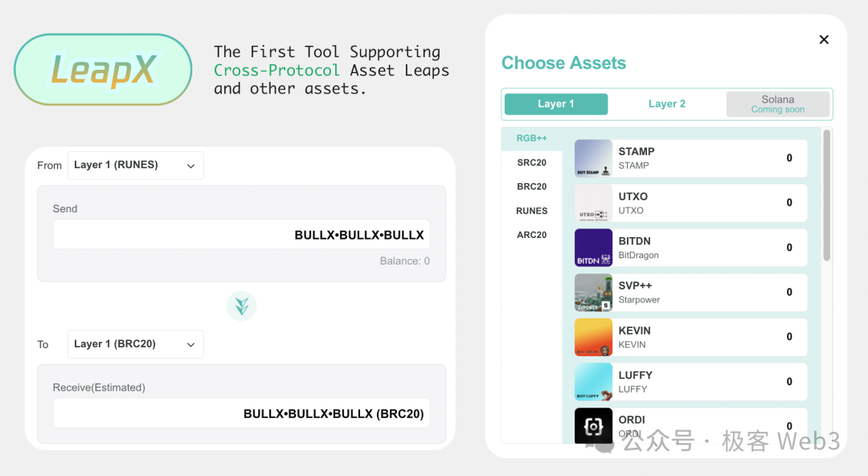Viewport: 868px width, 476px height.
Task: Select the ORDI asset icon
Action: coord(593,425)
